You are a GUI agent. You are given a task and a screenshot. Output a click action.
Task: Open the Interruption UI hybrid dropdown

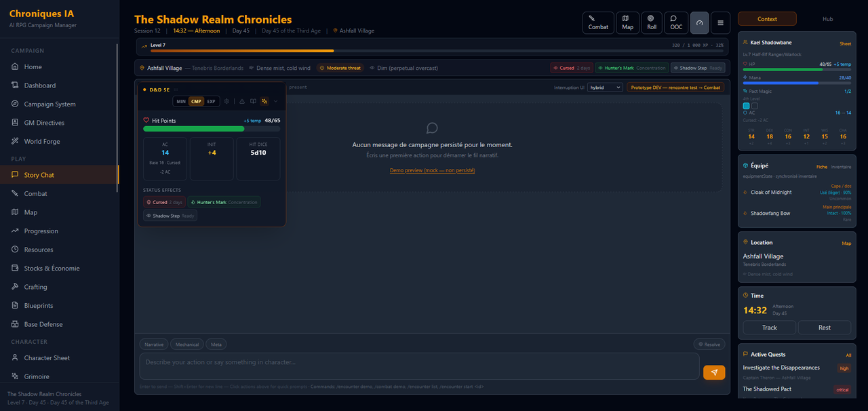(605, 87)
